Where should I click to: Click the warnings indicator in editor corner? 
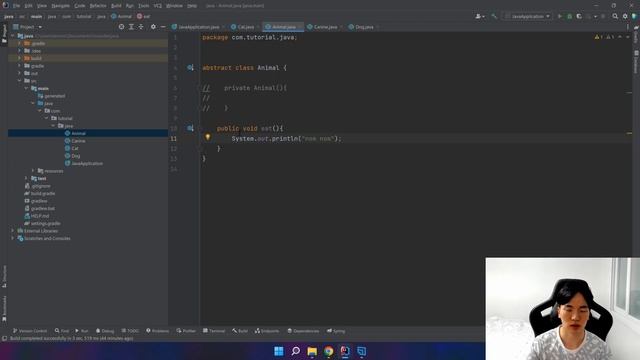(x=604, y=37)
